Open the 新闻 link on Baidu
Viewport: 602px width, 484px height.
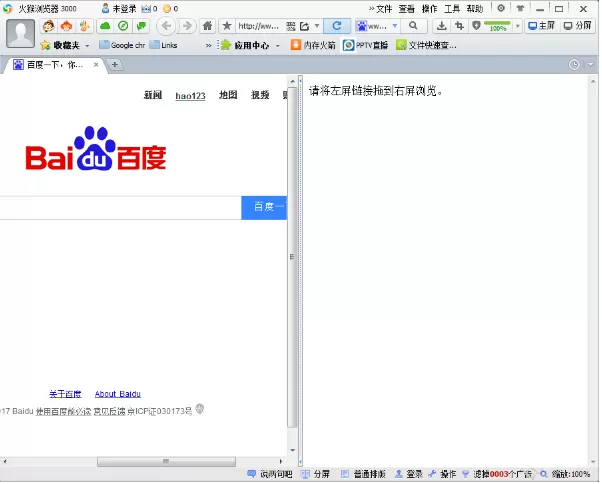click(x=153, y=95)
